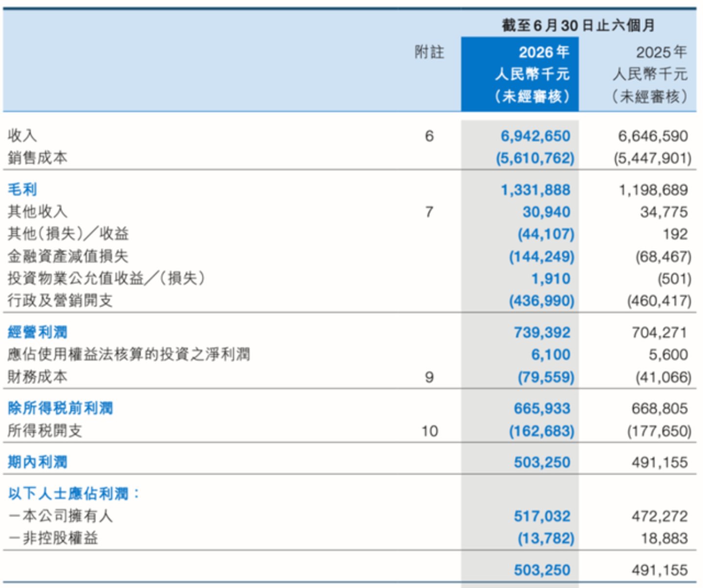
Task: Select the 經營利潤 row label
Action: point(38,332)
